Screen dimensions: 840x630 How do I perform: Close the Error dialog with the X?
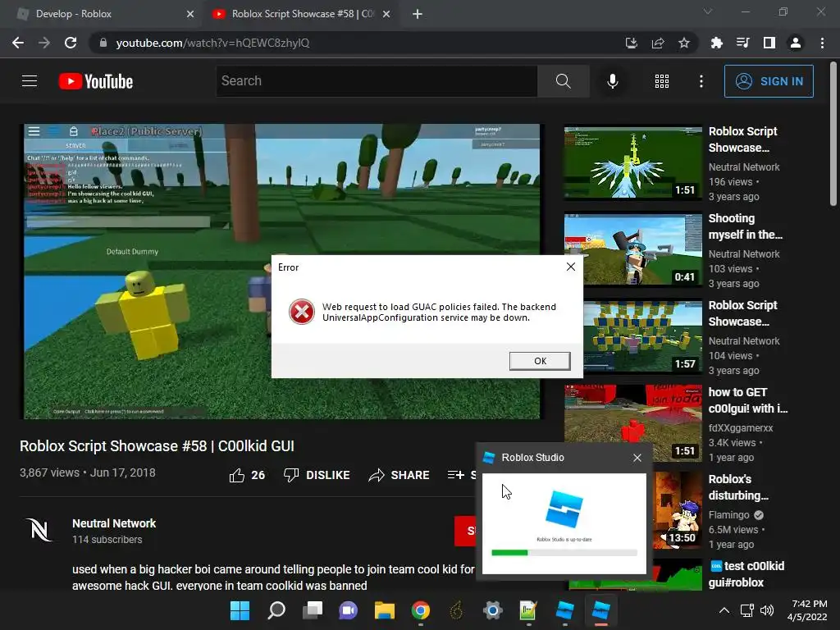[x=571, y=267]
